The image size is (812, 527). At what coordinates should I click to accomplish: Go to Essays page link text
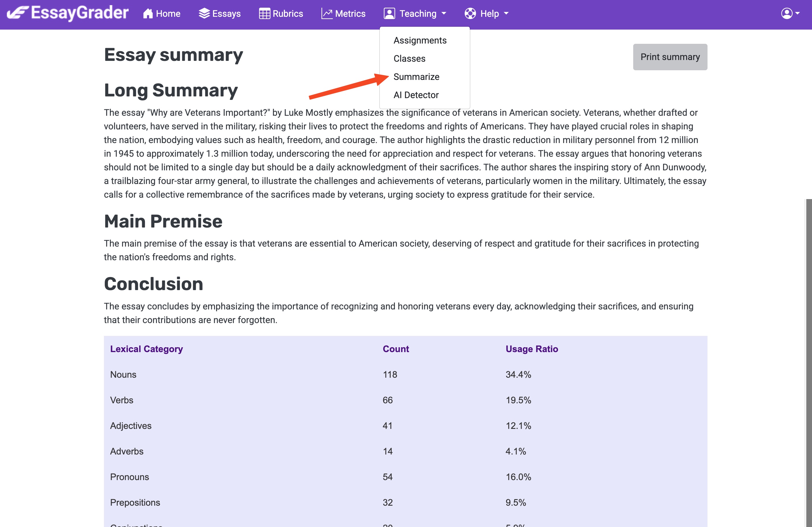coord(226,14)
